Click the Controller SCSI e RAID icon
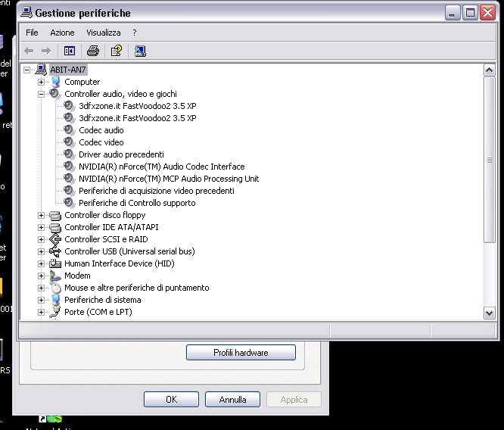This screenshot has width=504, height=430. click(x=55, y=239)
